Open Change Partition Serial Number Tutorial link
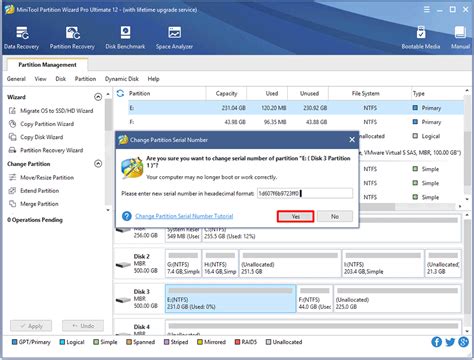This screenshot has width=474, height=360. [184, 216]
